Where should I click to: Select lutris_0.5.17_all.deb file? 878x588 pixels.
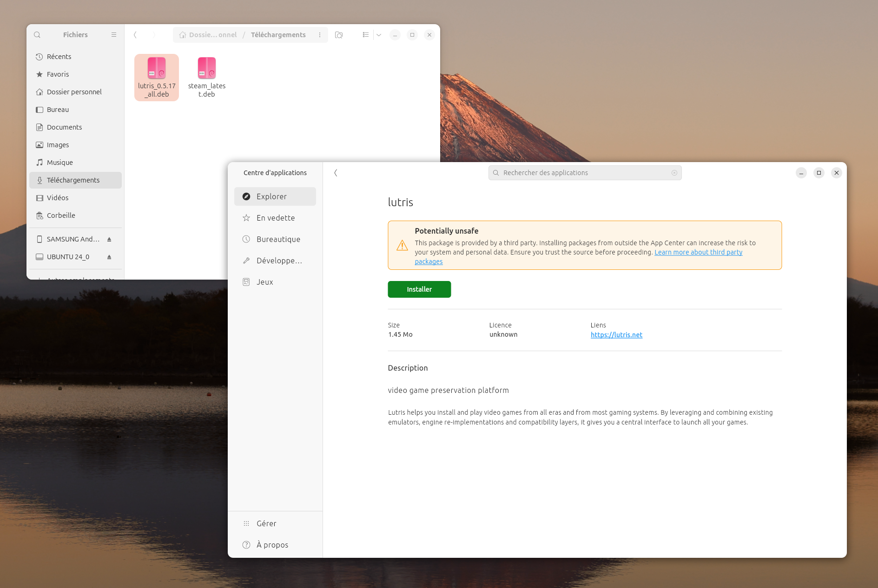coord(157,78)
